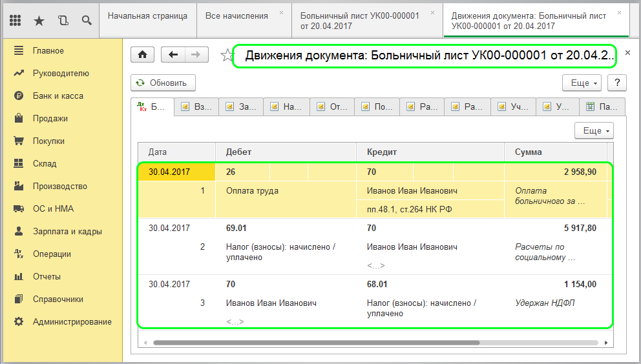Image resolution: width=641 pixels, height=364 pixels.
Task: Click the home button icon
Action: pyautogui.click(x=142, y=55)
